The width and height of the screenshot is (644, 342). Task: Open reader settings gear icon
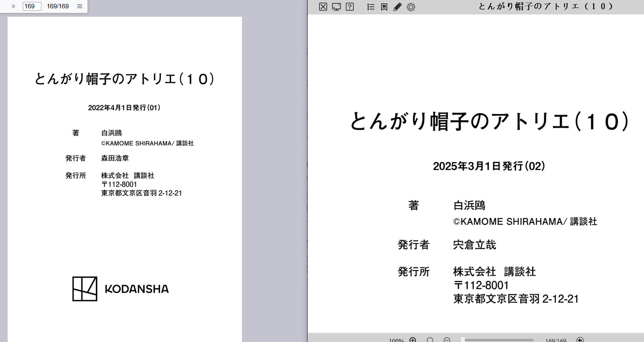point(411,7)
